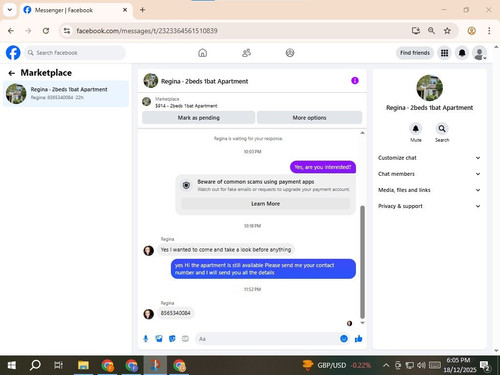The image size is (500, 375).
Task: Expand Media, files and links section
Action: coord(429,190)
